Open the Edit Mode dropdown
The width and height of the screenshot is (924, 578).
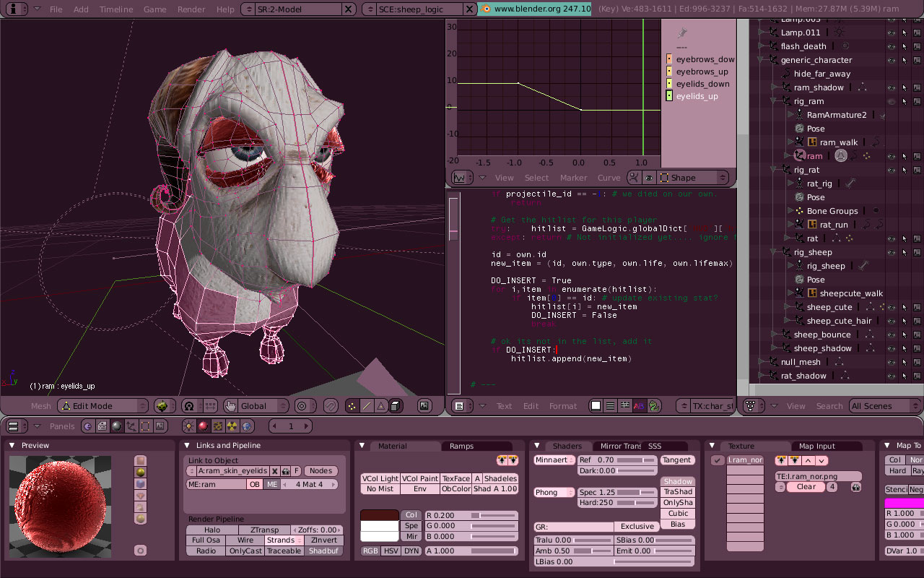point(100,405)
